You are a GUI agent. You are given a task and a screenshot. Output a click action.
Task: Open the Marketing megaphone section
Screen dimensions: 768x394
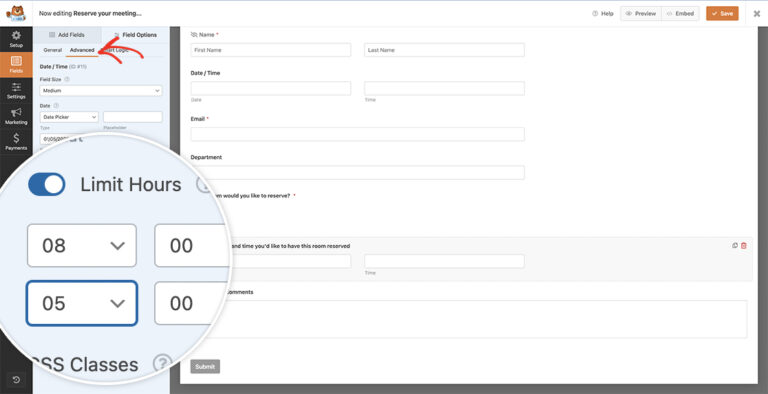[x=16, y=116]
